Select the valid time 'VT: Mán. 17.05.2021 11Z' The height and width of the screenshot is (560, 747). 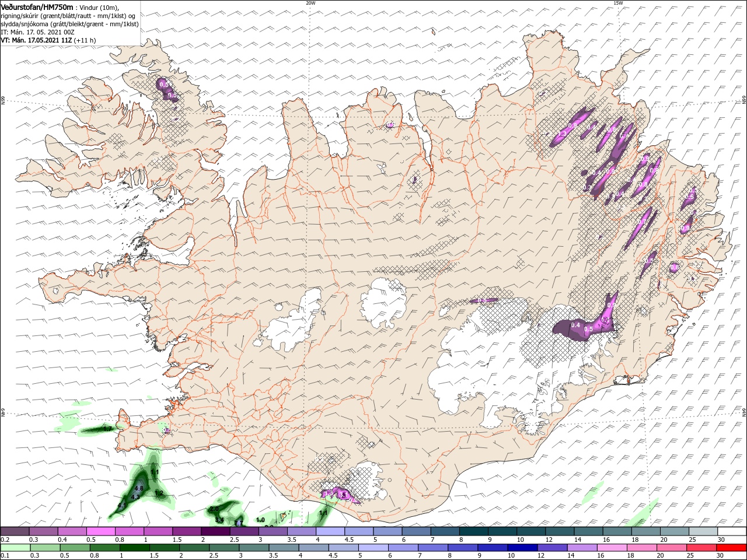[x=36, y=40]
